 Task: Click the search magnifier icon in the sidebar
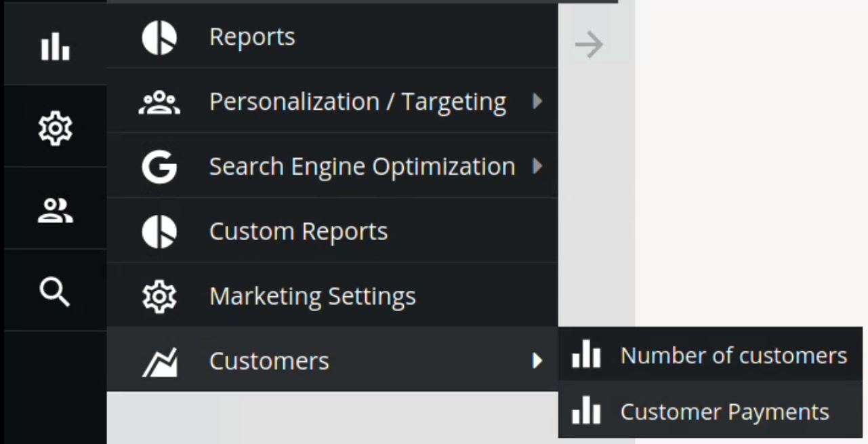tap(54, 291)
